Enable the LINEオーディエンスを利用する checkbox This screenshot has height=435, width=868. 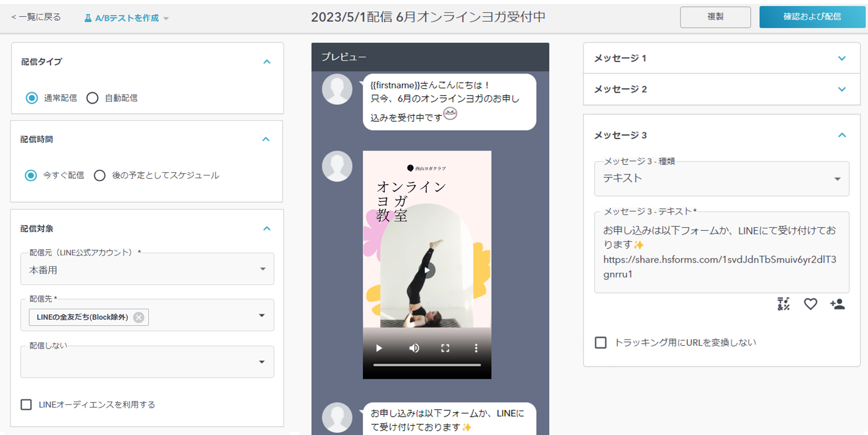[x=26, y=404]
